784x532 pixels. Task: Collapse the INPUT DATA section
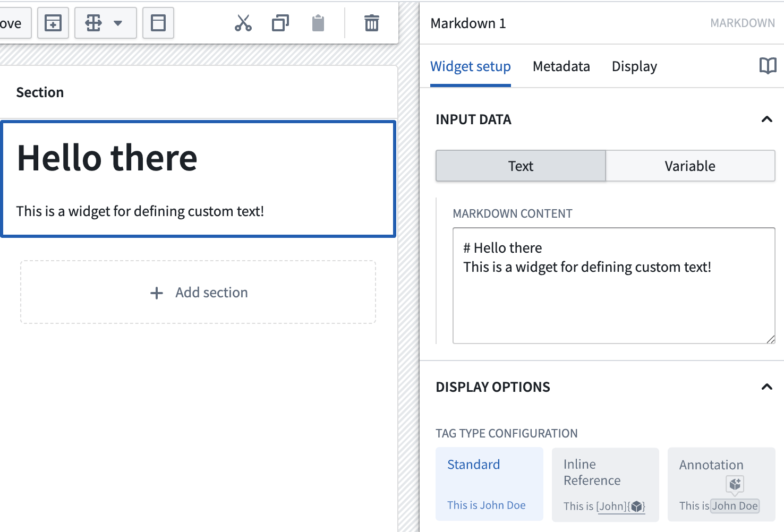[x=767, y=119]
